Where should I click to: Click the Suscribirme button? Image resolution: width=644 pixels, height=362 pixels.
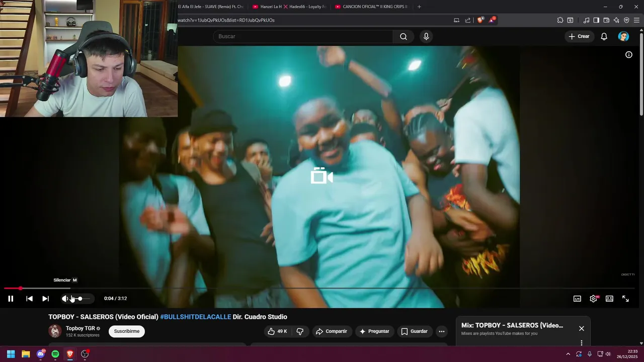[x=127, y=331]
